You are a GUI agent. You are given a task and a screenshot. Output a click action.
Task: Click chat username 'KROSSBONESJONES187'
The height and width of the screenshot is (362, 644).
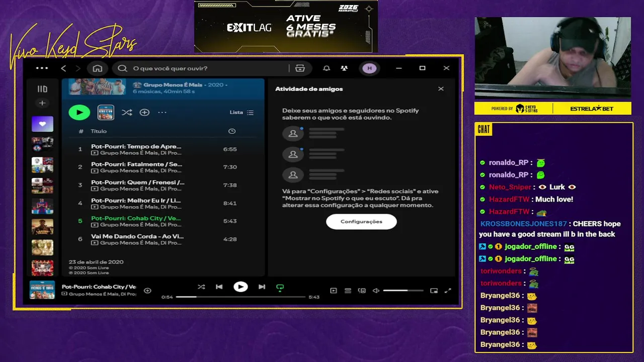tap(523, 224)
